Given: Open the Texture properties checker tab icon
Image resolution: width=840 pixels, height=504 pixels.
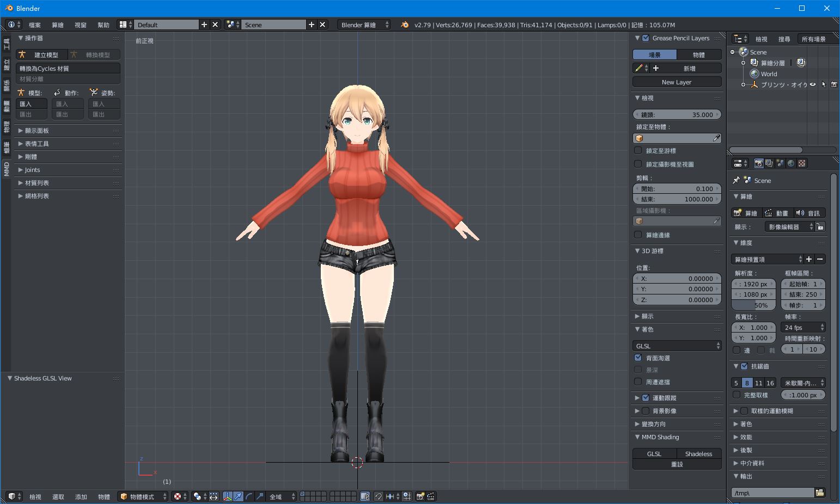Looking at the screenshot, I should [x=802, y=163].
